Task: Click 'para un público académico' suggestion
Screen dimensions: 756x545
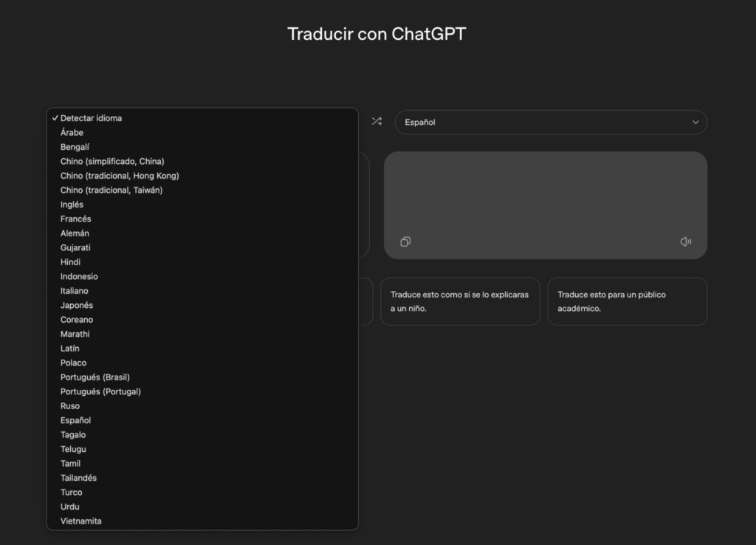Action: click(x=627, y=301)
